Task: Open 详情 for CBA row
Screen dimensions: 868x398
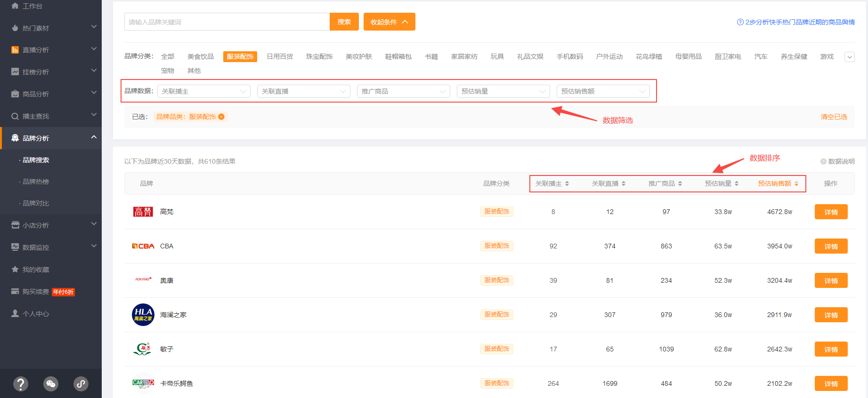Action: tap(831, 246)
